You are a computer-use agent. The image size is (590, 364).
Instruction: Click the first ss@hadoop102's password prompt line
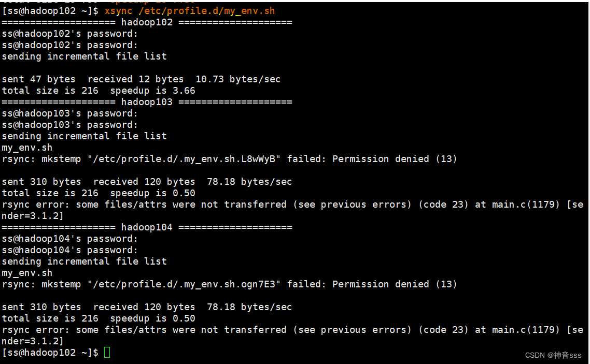pyautogui.click(x=70, y=34)
